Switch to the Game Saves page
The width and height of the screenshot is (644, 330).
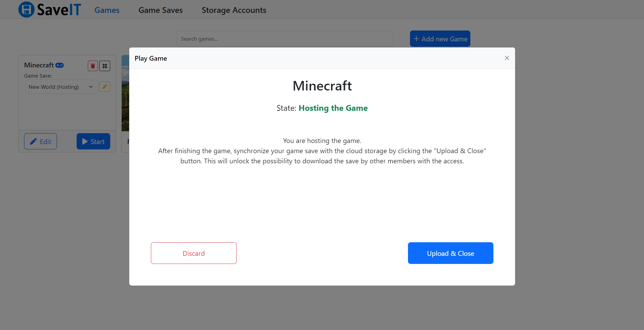pyautogui.click(x=160, y=10)
